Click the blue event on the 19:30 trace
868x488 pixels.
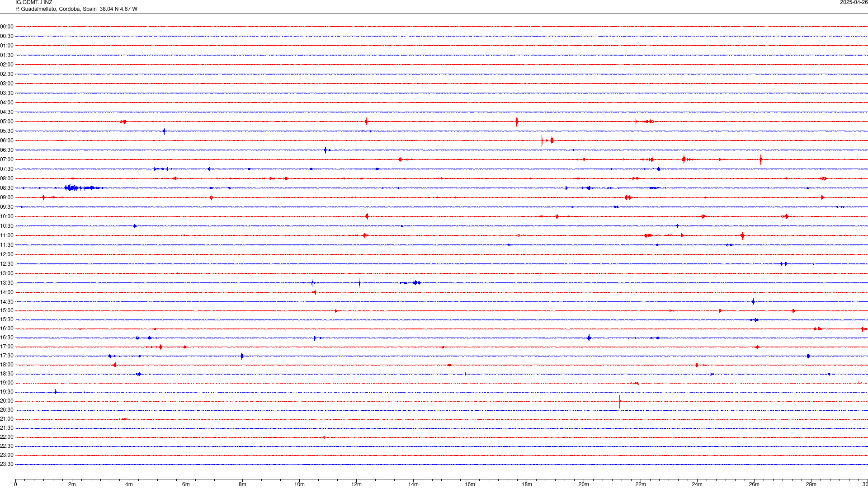point(55,392)
